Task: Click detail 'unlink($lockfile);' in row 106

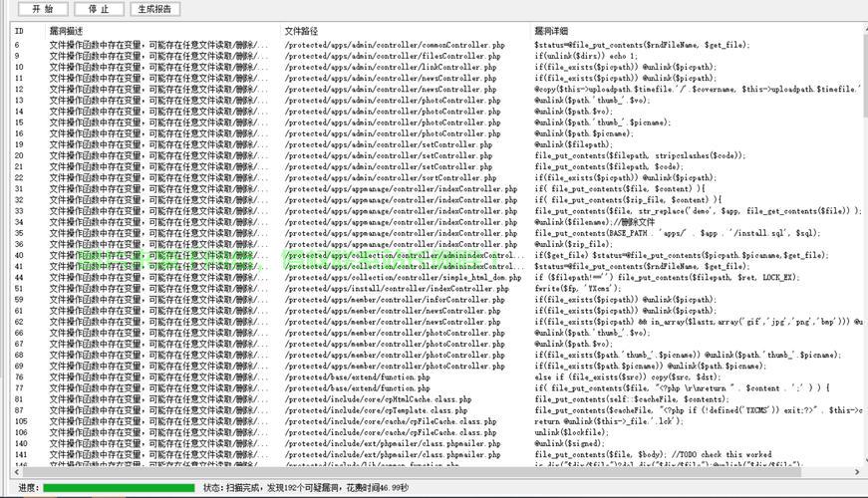Action: (x=571, y=432)
